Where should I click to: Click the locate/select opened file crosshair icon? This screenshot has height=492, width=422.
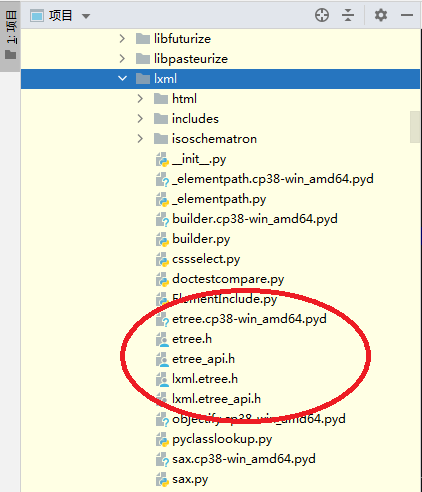[322, 15]
